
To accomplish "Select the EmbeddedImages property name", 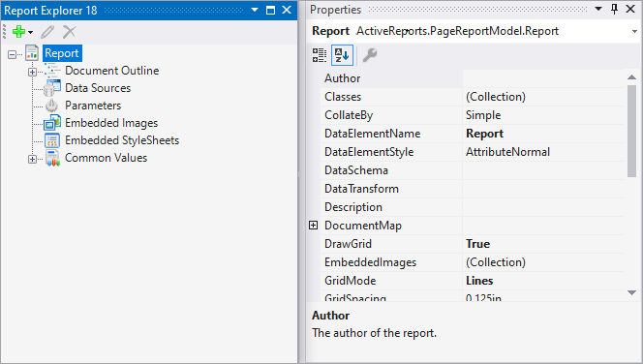I will pos(370,262).
